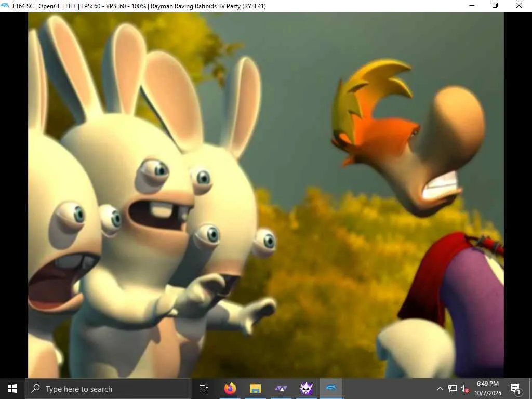Open the network status tray icon
Screen dimensions: 532x399
453,389
